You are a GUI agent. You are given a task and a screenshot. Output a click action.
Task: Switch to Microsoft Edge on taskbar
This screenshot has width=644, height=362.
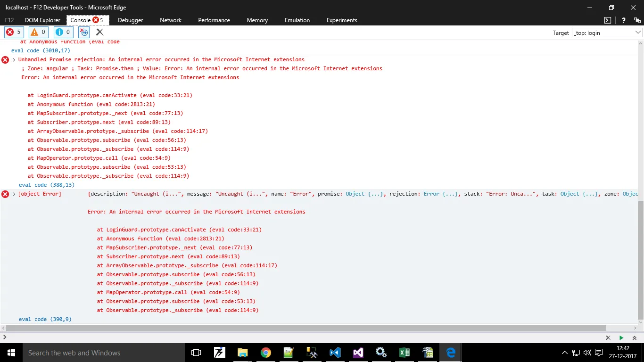click(x=451, y=353)
